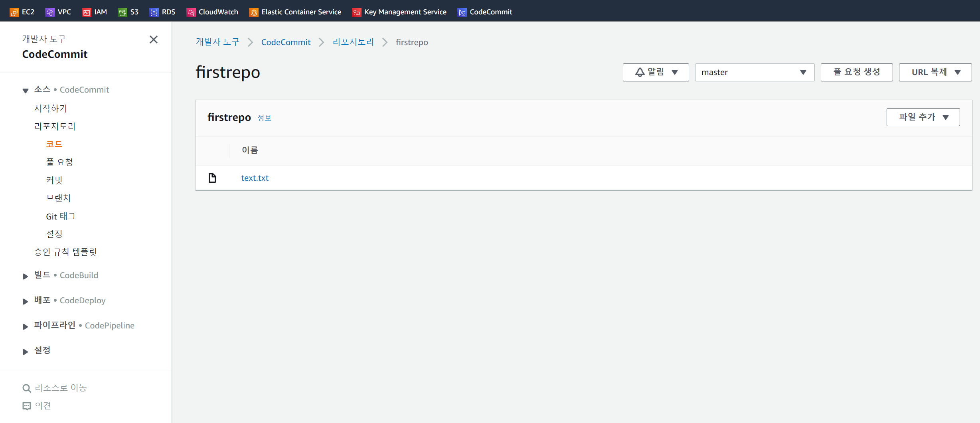Open the URL 복제 dropdown arrow
Screen dimensions: 980x423
(x=958, y=72)
